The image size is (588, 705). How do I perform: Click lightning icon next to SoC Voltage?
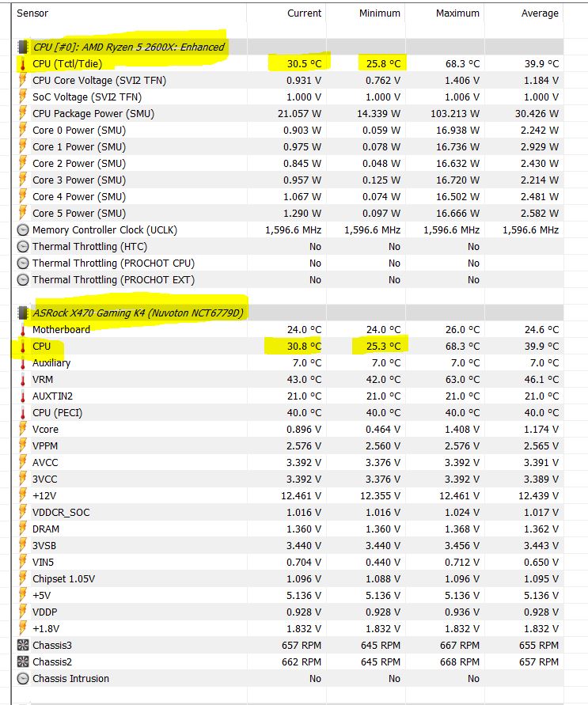22,97
